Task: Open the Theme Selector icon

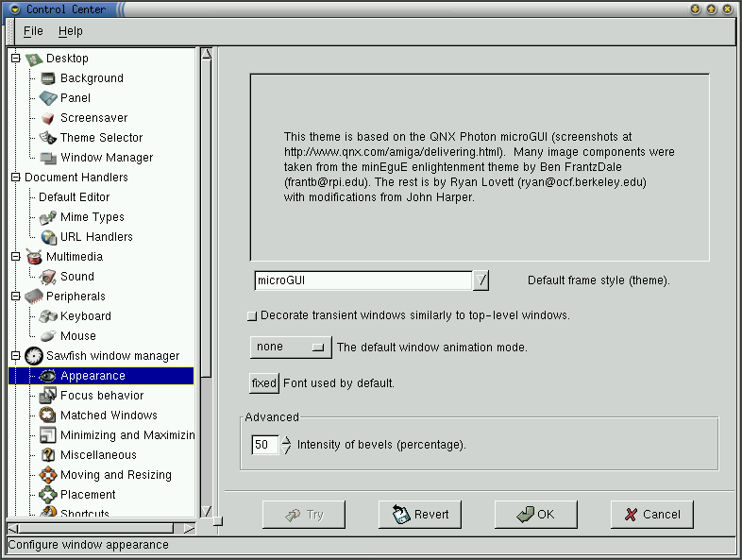Action: pyautogui.click(x=48, y=138)
